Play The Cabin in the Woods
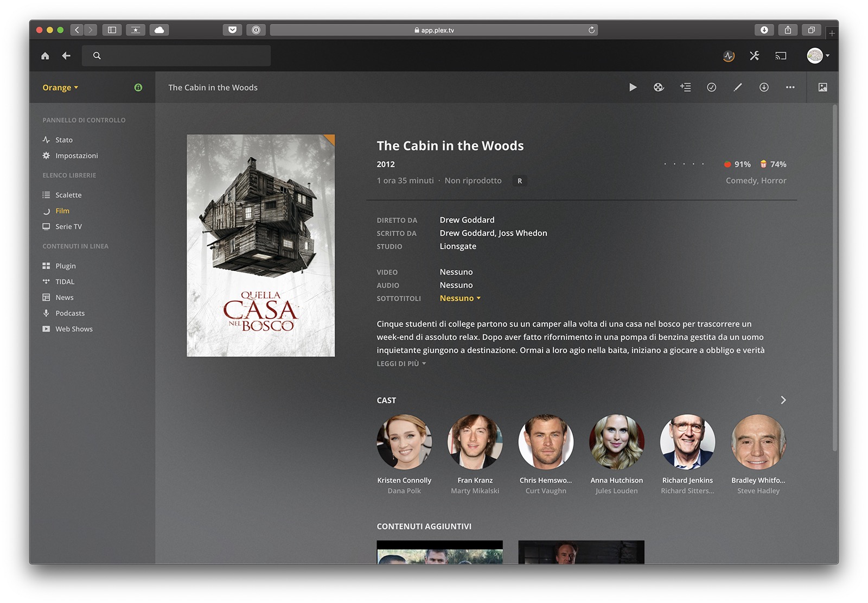 pos(633,87)
